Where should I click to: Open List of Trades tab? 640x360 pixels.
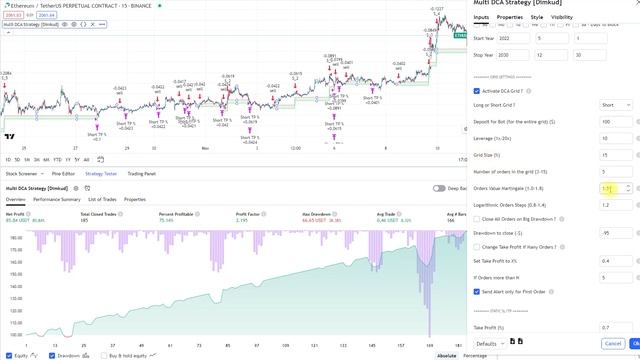click(102, 200)
